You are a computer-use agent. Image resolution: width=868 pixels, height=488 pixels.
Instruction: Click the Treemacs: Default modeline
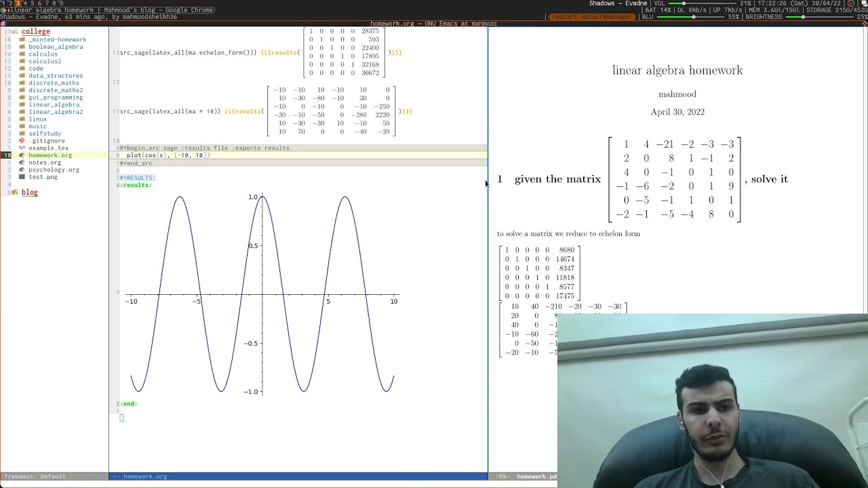click(34, 476)
